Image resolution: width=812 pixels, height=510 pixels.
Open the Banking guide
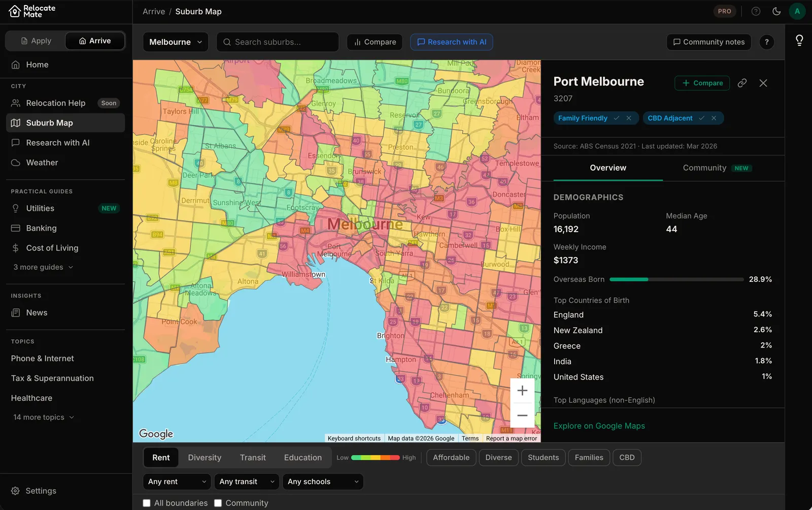tap(65, 228)
